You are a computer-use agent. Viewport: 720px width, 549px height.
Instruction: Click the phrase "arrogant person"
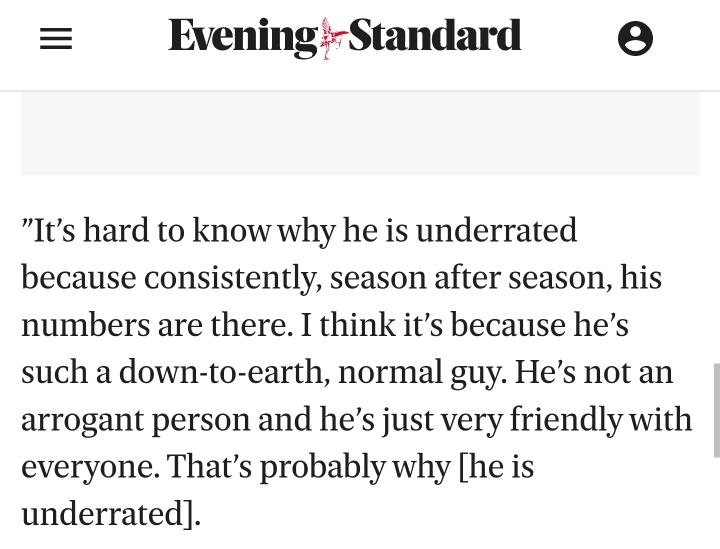point(135,421)
